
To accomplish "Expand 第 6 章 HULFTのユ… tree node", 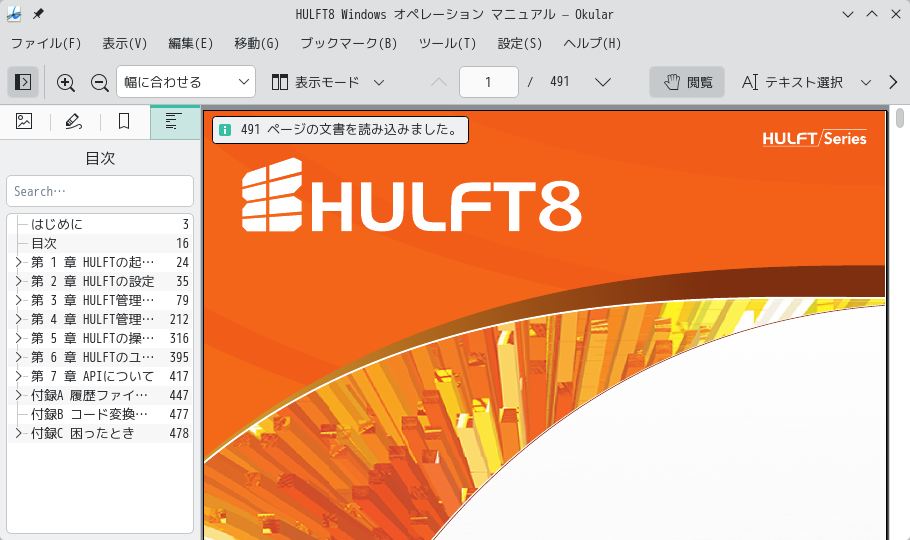I will 19,357.
